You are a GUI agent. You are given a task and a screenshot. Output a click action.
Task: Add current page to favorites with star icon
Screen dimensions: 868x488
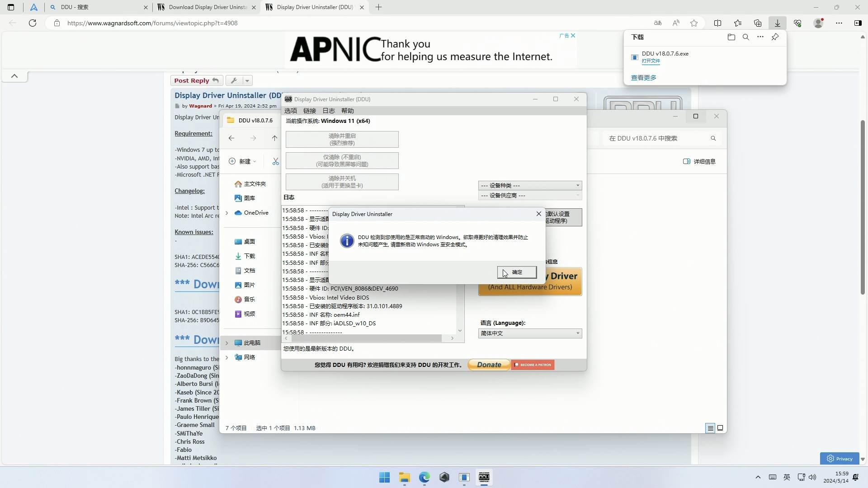694,23
